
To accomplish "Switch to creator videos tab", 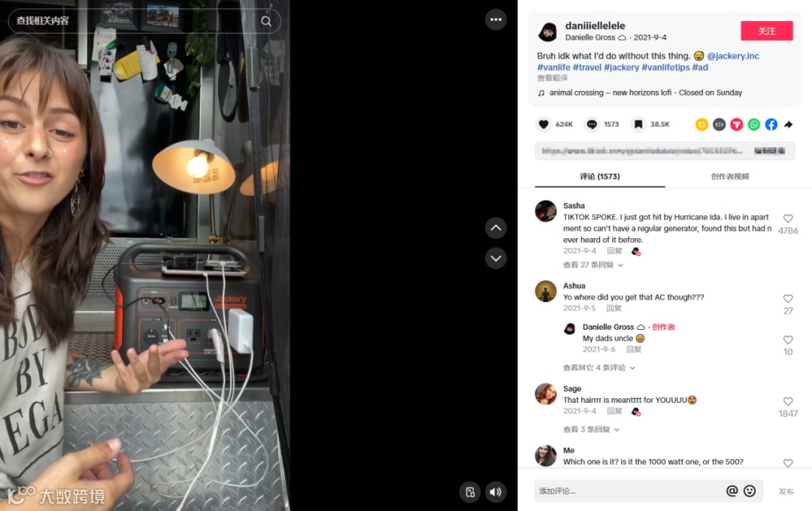I will (x=729, y=177).
